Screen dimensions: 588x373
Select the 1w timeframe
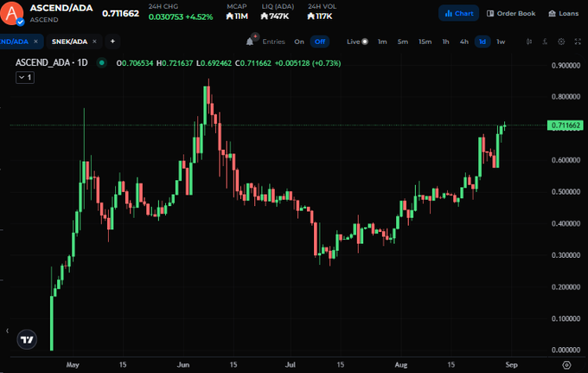point(501,42)
